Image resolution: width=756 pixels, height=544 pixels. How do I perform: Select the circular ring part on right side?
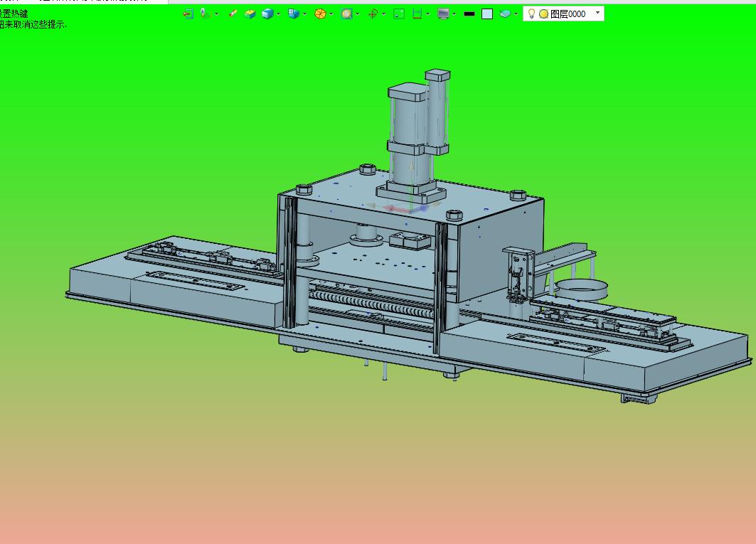[x=581, y=289]
